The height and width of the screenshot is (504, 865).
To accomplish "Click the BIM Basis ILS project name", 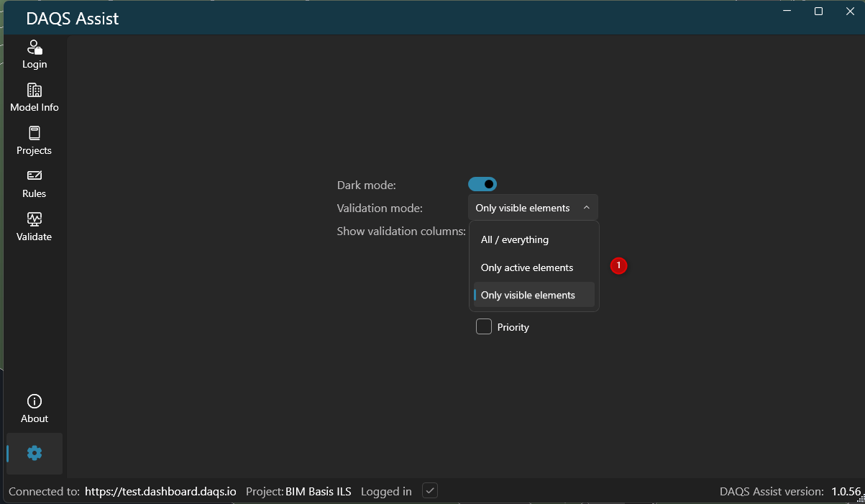I will (x=319, y=492).
